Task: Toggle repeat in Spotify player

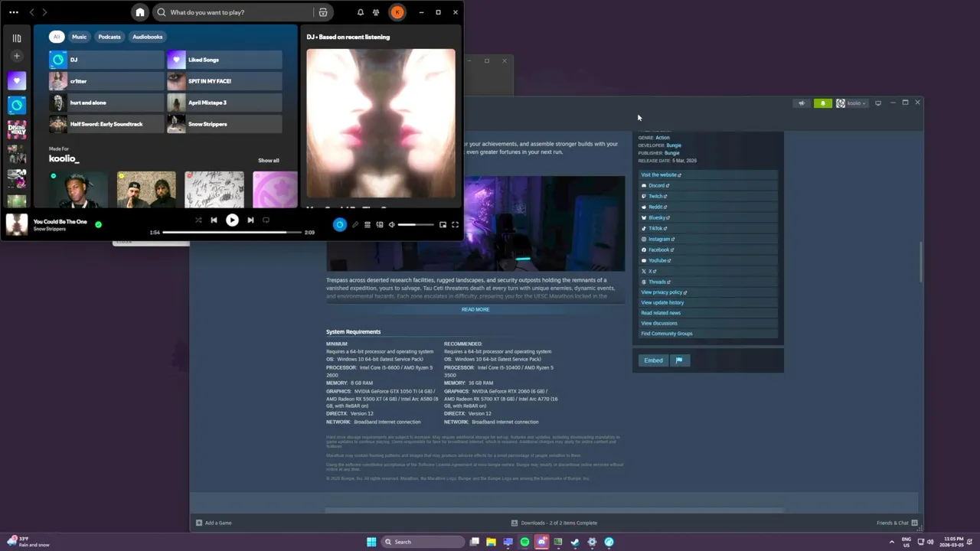Action: click(x=266, y=220)
